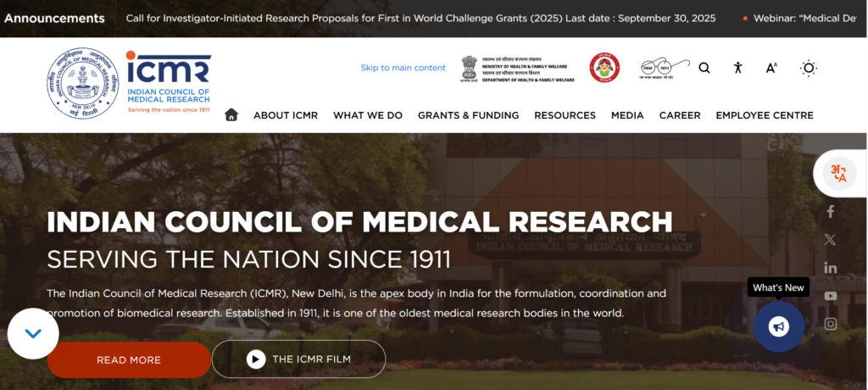Click the Swachh Bharat spectacles logo
Viewport: 868px width, 390px height.
665,68
